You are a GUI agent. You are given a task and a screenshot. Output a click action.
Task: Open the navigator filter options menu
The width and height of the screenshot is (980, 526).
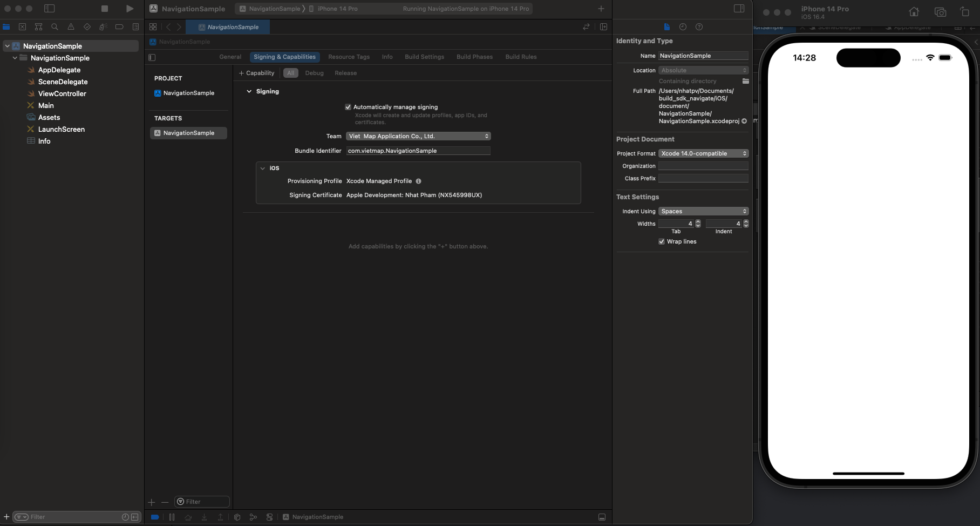click(x=21, y=517)
